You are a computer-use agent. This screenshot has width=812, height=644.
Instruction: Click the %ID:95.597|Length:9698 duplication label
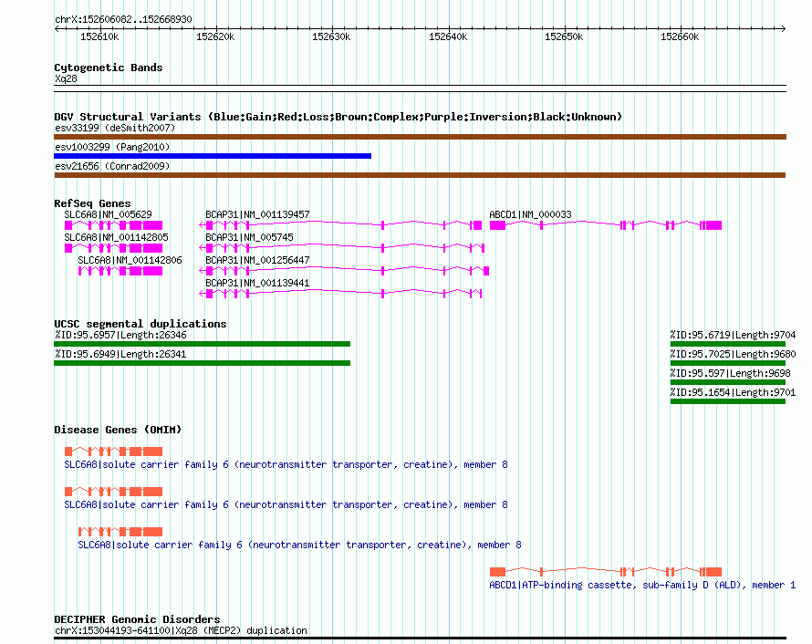tap(730, 373)
